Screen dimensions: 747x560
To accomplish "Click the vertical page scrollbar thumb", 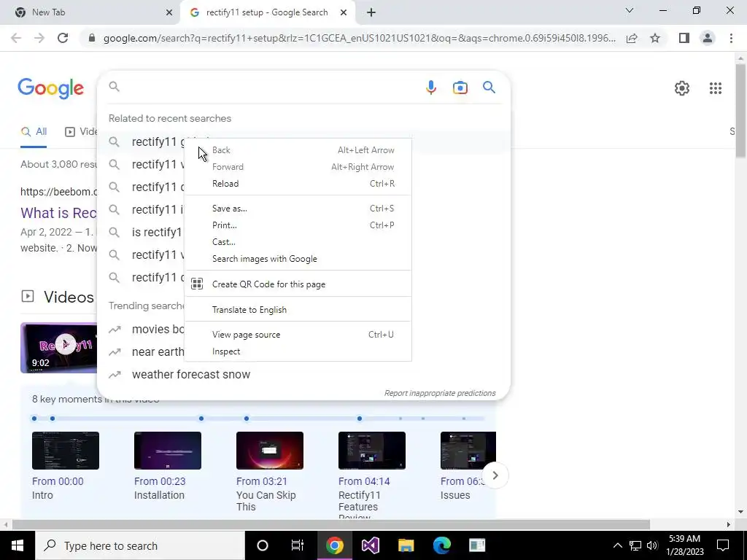I will pos(740,109).
